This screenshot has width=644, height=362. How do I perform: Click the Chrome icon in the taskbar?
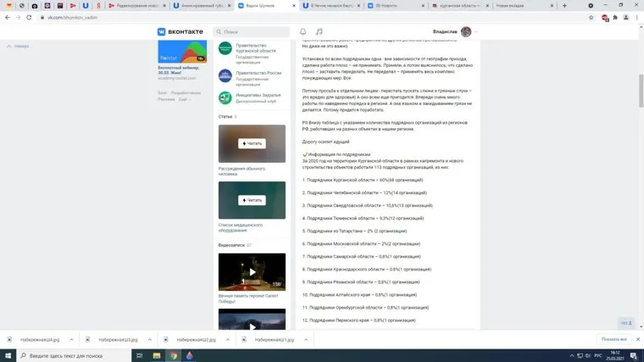(x=174, y=355)
